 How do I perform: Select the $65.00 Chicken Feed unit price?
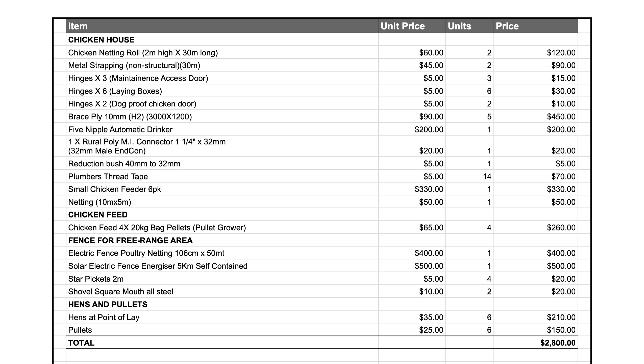[431, 227]
